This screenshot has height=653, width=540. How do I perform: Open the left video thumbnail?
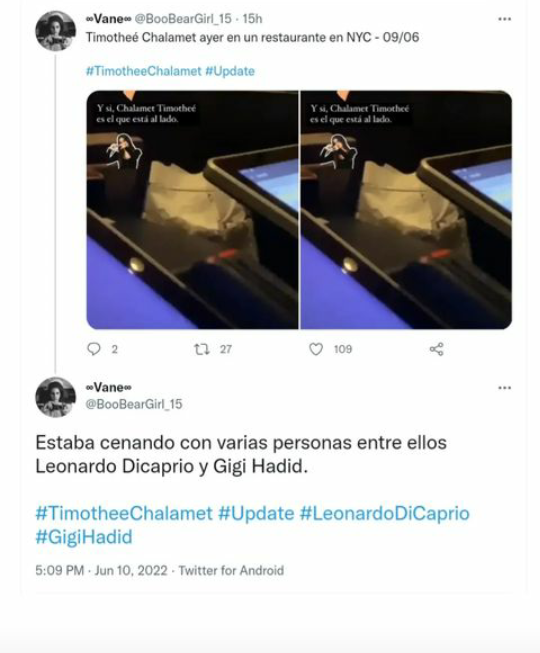[192, 210]
